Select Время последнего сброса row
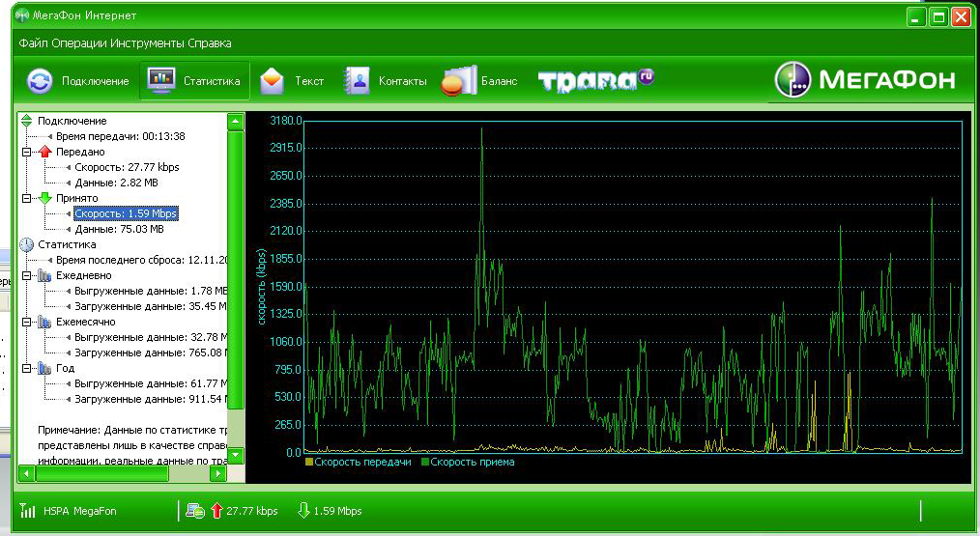The width and height of the screenshot is (980, 536). [x=141, y=260]
